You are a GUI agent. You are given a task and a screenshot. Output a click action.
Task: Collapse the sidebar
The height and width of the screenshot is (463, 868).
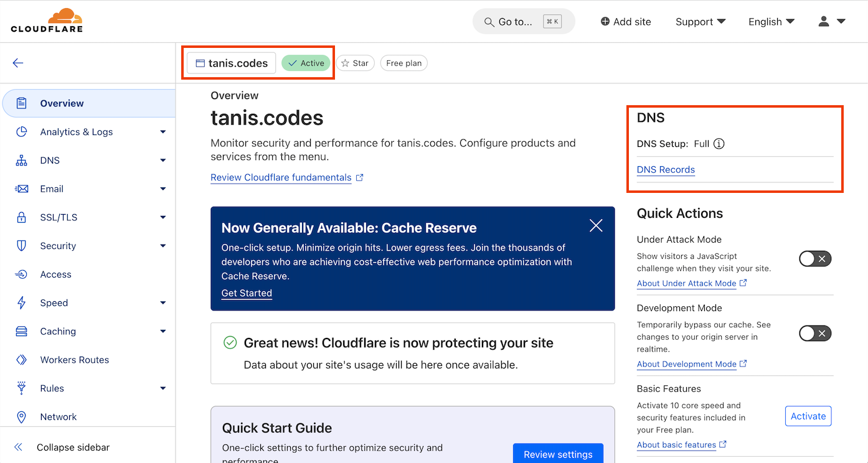click(x=73, y=447)
